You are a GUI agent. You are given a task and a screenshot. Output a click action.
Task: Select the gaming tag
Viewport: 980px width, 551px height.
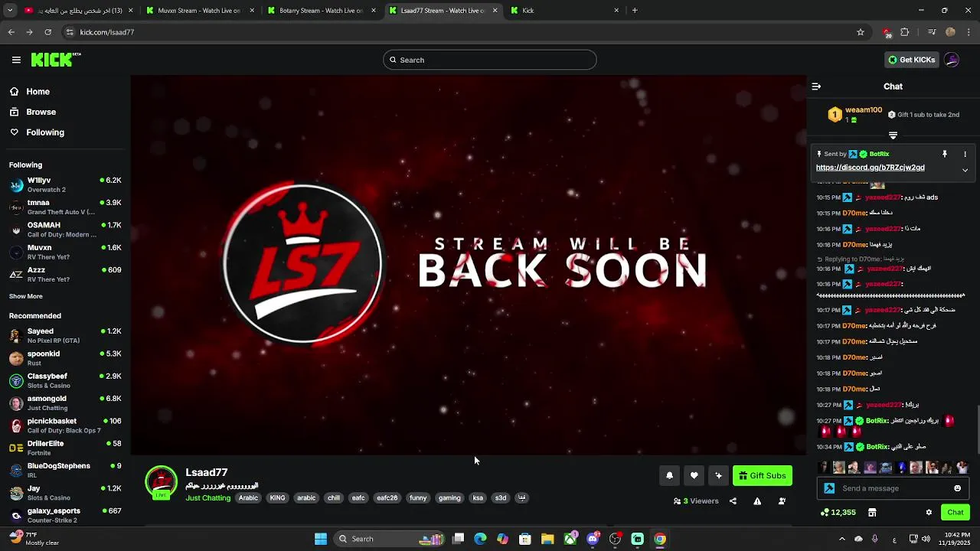pos(449,498)
